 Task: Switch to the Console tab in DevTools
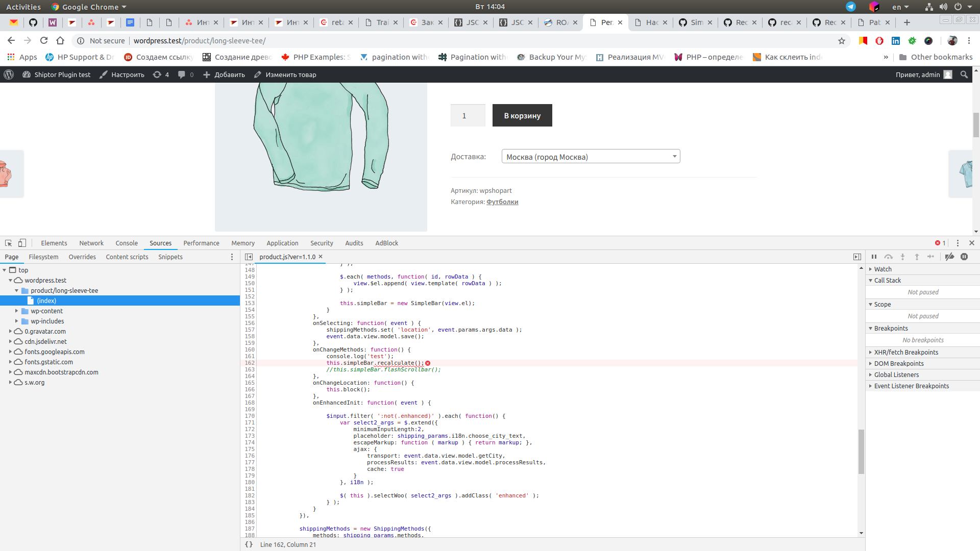pos(126,243)
